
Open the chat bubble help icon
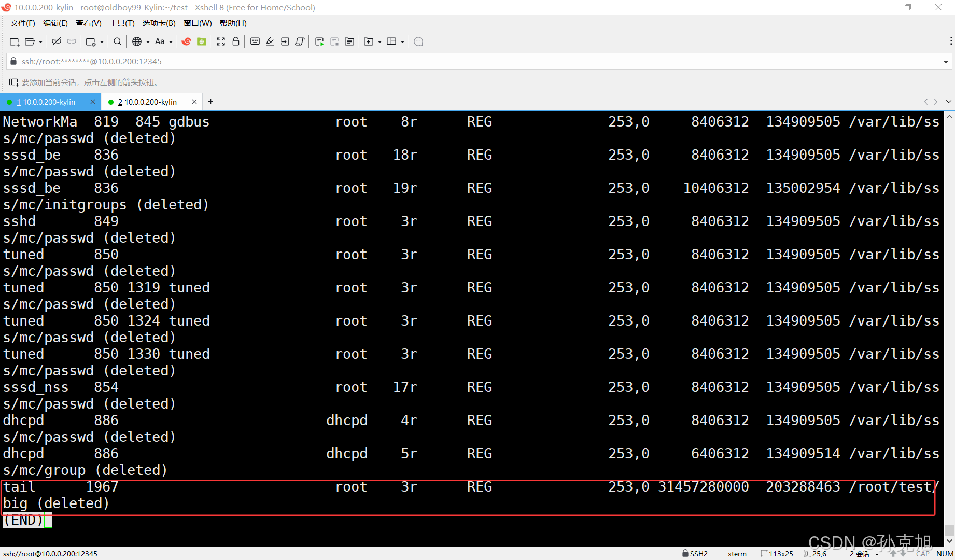(419, 41)
